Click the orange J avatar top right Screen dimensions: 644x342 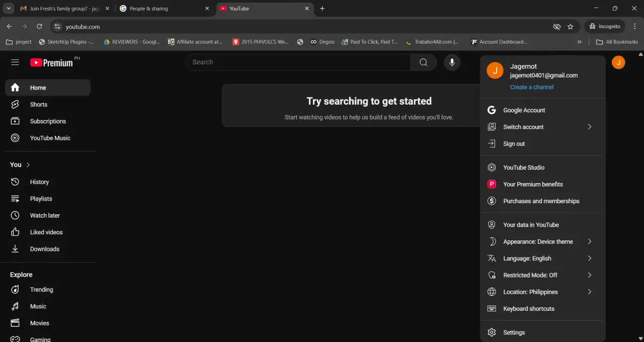(618, 62)
